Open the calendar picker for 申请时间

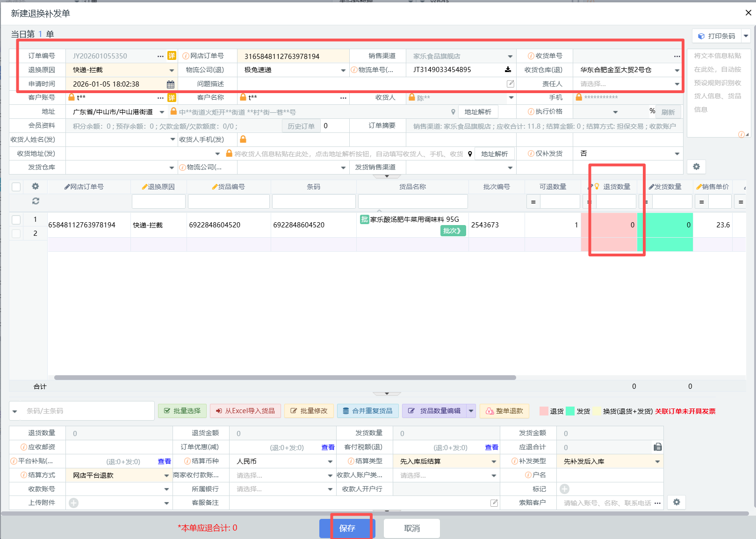click(171, 84)
